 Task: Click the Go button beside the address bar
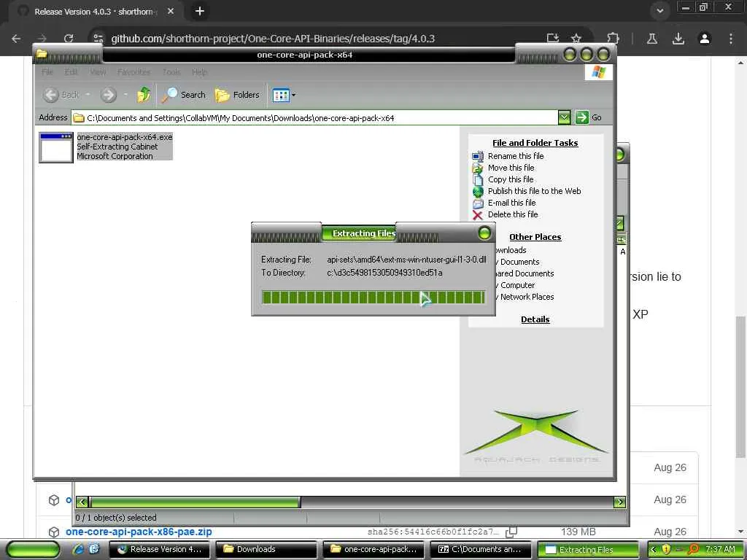589,117
